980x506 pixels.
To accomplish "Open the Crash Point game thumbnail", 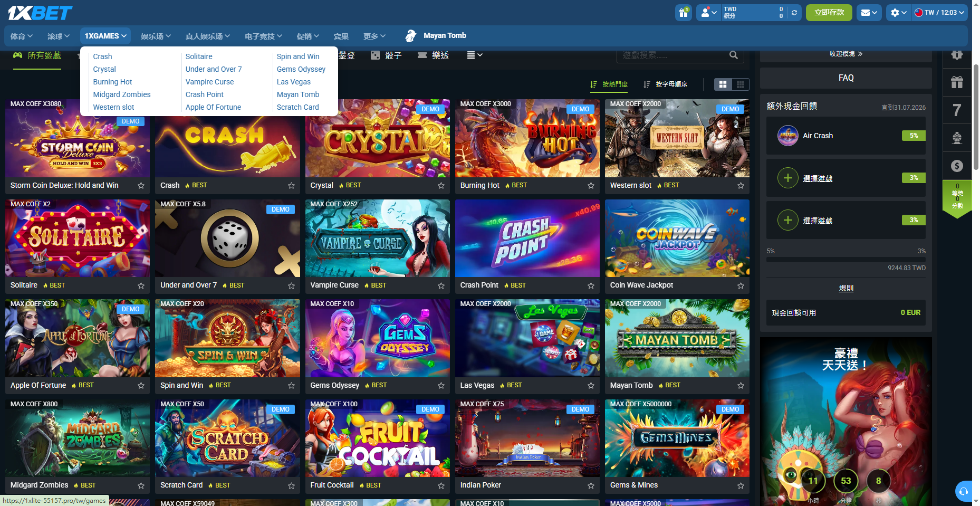I will [527, 238].
